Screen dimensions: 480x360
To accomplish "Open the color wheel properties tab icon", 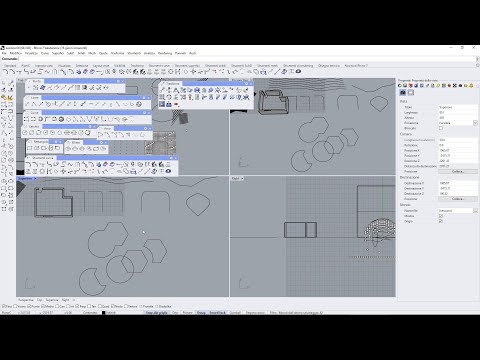I will (x=400, y=86).
